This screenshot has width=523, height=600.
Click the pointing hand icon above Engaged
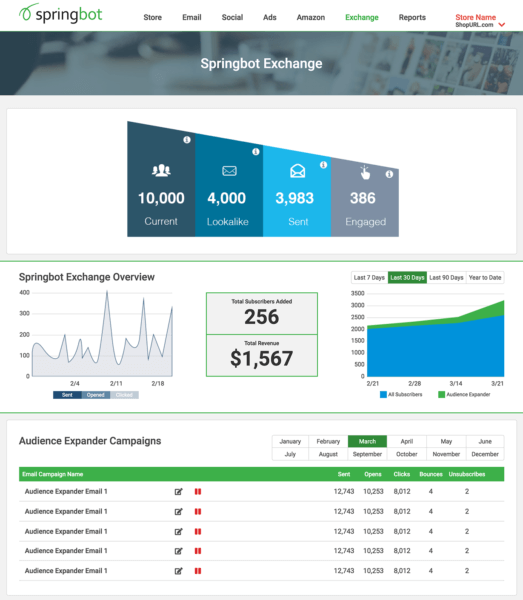click(x=365, y=173)
